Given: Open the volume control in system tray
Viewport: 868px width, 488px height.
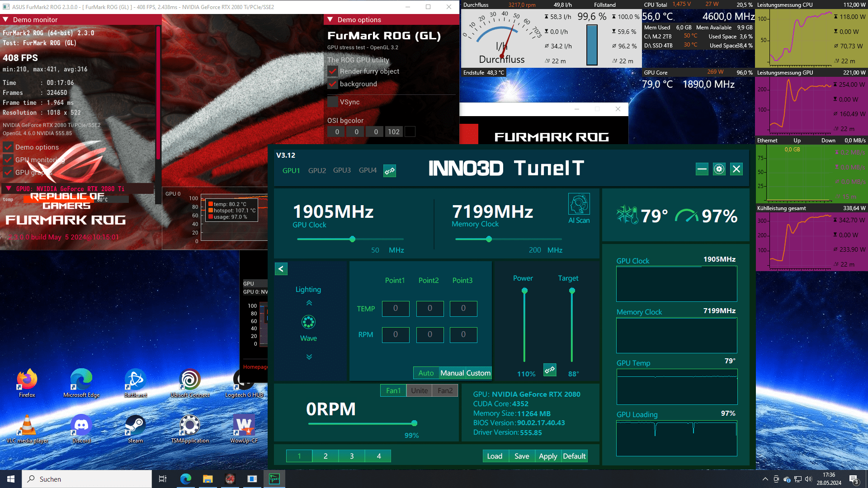Looking at the screenshot, I should (808, 479).
